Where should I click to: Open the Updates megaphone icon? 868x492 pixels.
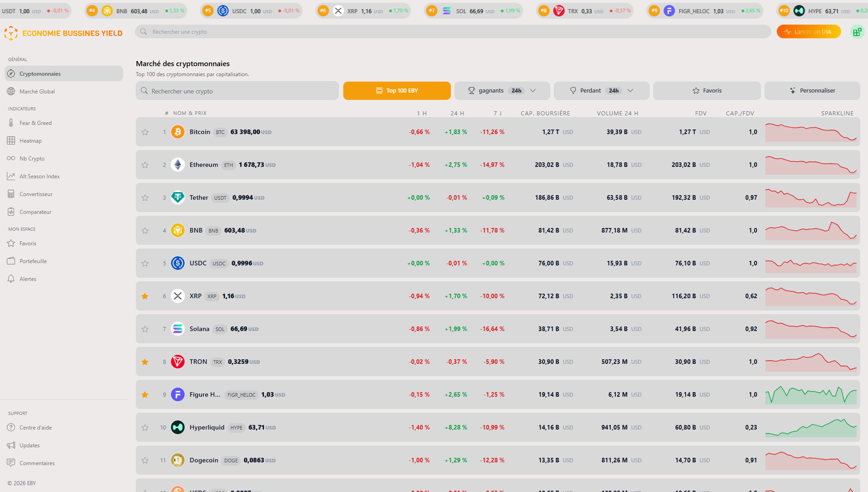pos(11,445)
